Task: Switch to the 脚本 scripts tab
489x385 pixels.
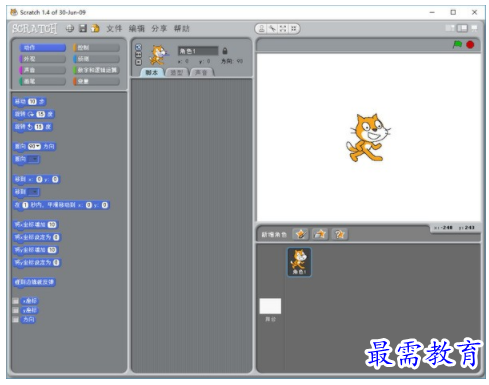Action: pos(152,72)
